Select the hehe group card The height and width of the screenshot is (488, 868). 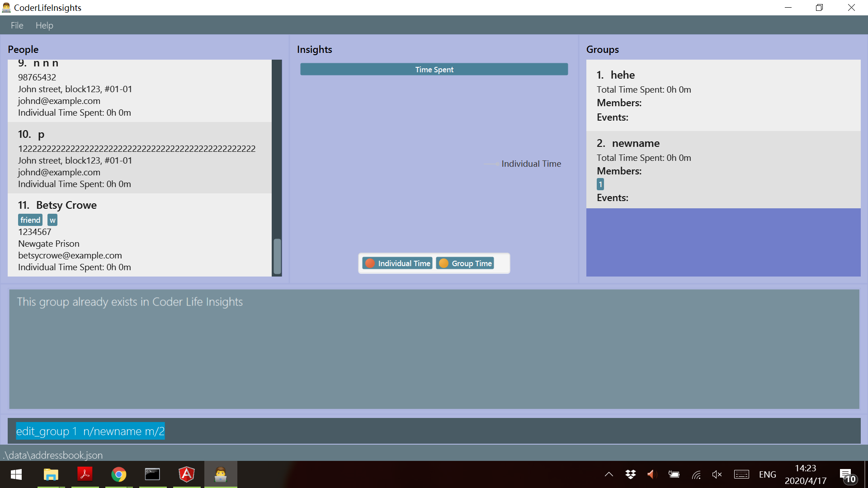pyautogui.click(x=723, y=95)
